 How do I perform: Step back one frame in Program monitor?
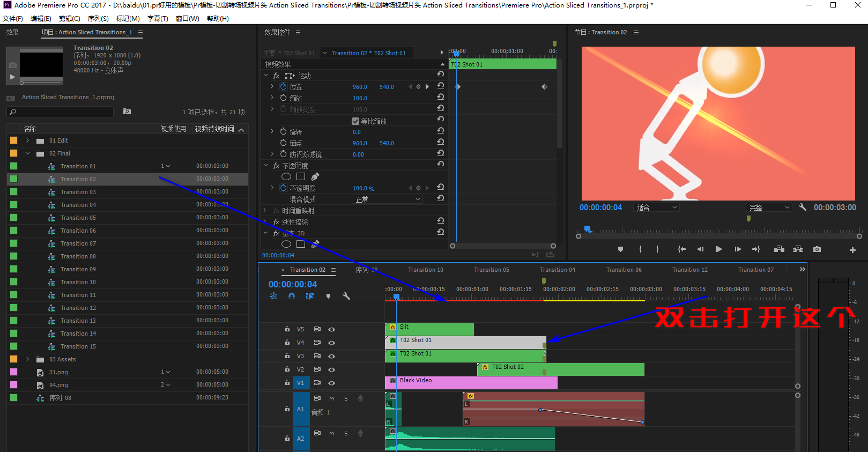[x=700, y=249]
